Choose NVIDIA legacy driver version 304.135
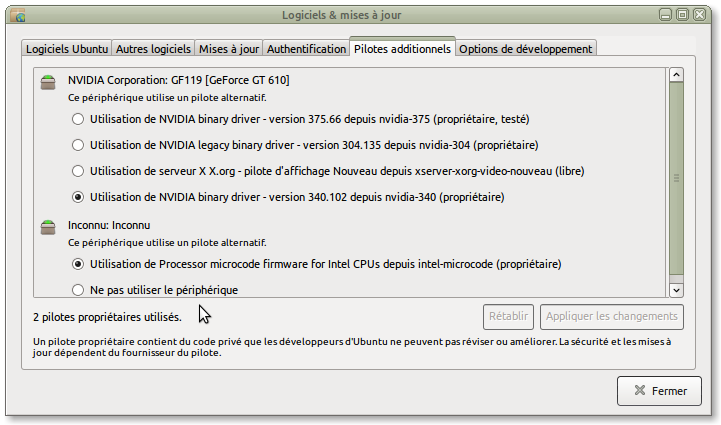 (x=78, y=145)
